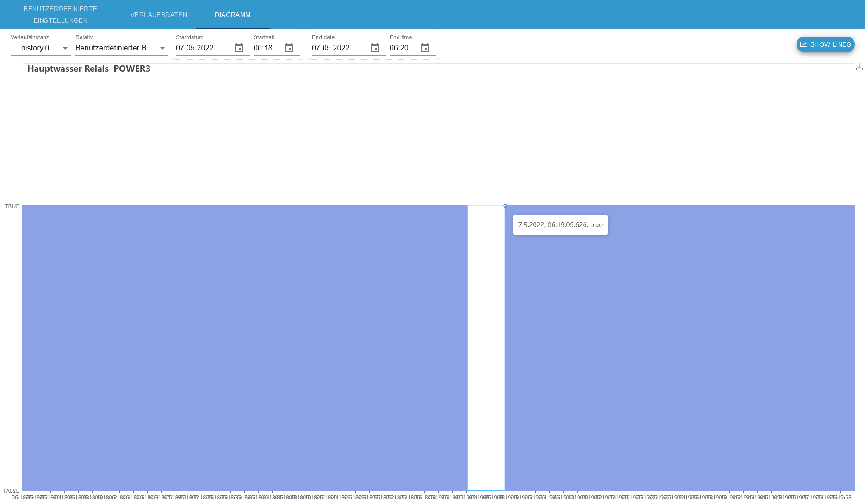Open the Startdatum calendar picker icon
This screenshot has width=865, height=504.
click(x=239, y=48)
